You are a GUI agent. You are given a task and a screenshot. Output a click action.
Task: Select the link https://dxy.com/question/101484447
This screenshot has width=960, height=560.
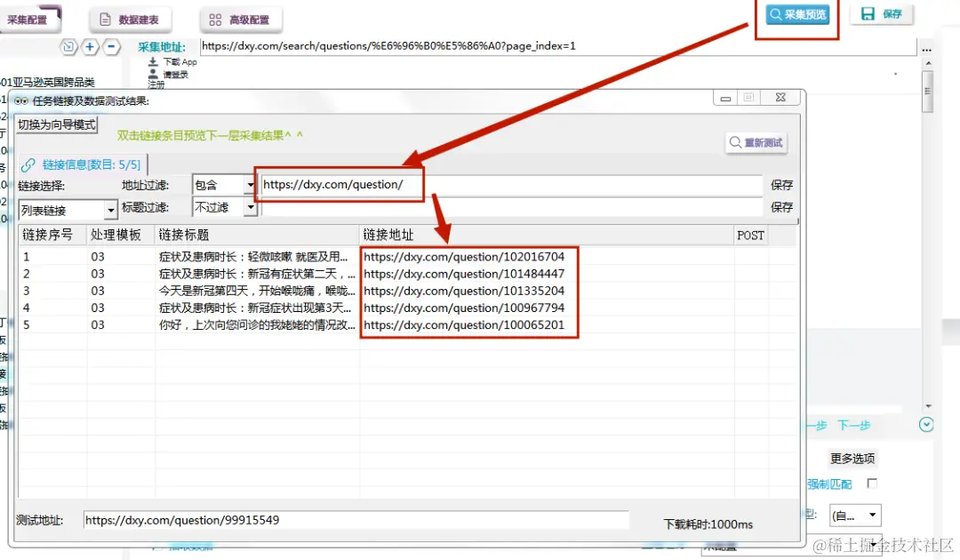click(x=464, y=274)
